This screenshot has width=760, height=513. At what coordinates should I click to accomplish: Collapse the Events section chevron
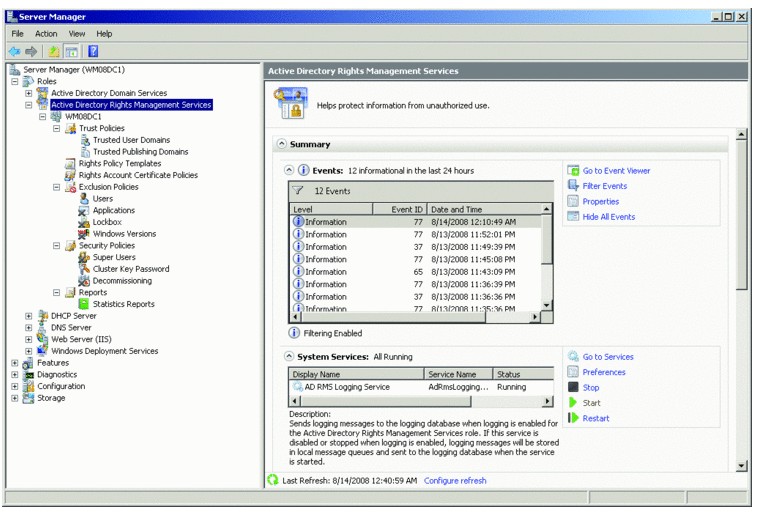289,170
